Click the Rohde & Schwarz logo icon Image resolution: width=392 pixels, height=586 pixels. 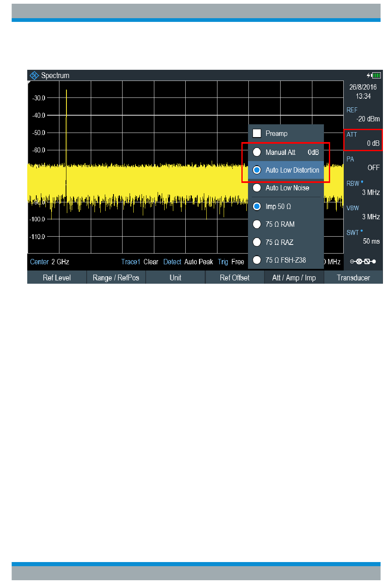tap(34, 76)
